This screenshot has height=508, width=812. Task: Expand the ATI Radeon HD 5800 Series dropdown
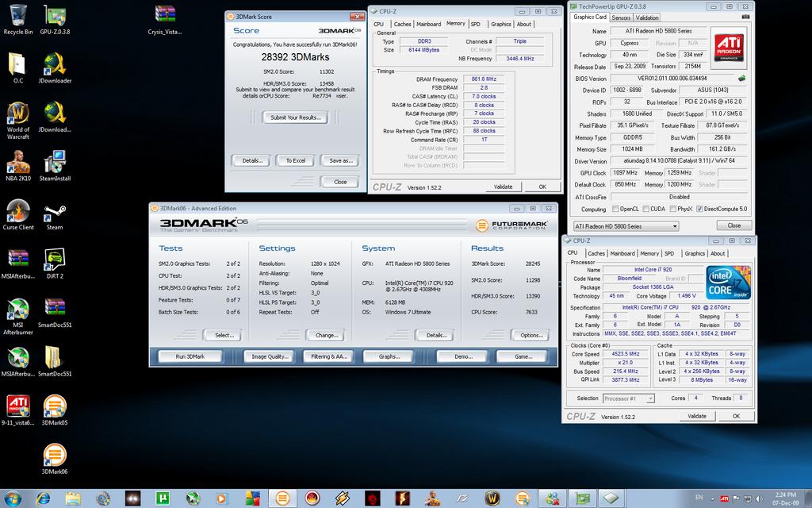[626, 226]
